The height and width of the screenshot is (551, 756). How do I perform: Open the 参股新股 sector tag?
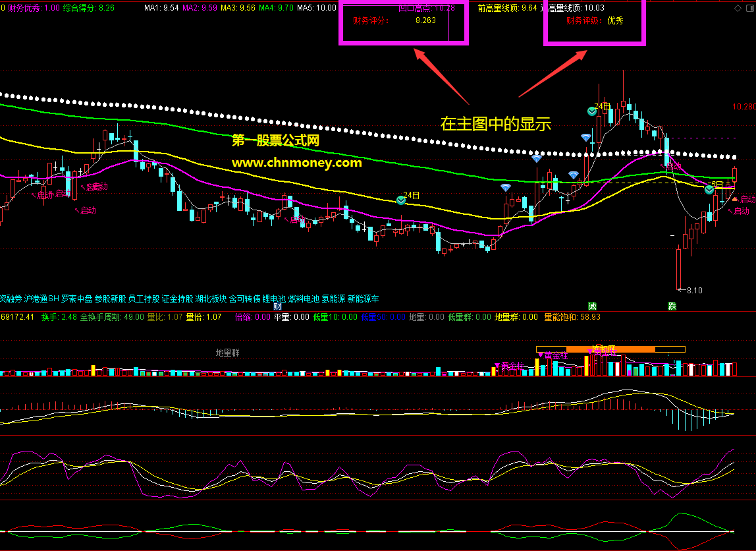click(x=111, y=299)
